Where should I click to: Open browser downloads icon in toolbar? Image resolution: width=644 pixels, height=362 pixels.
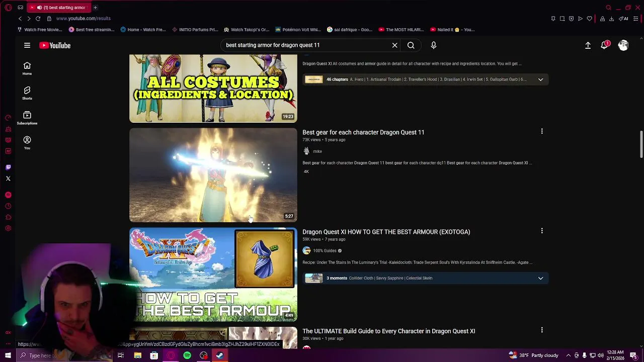click(611, 19)
